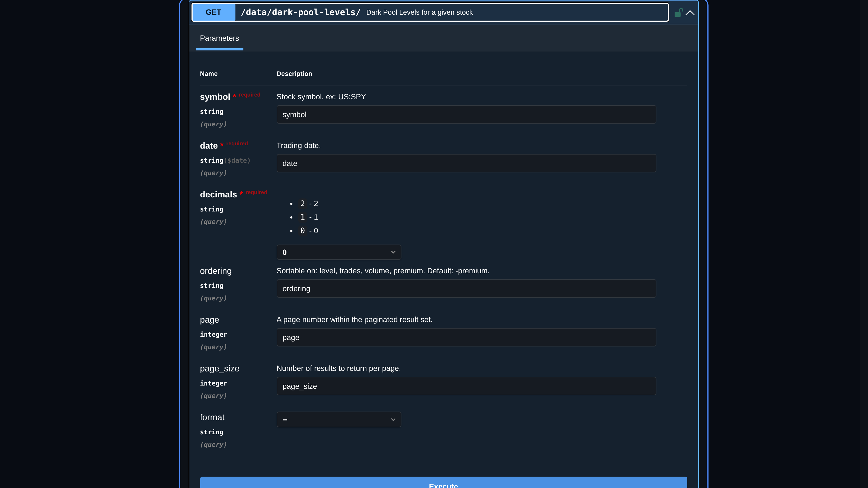Click the ordering input field
The width and height of the screenshot is (868, 488).
[466, 289]
